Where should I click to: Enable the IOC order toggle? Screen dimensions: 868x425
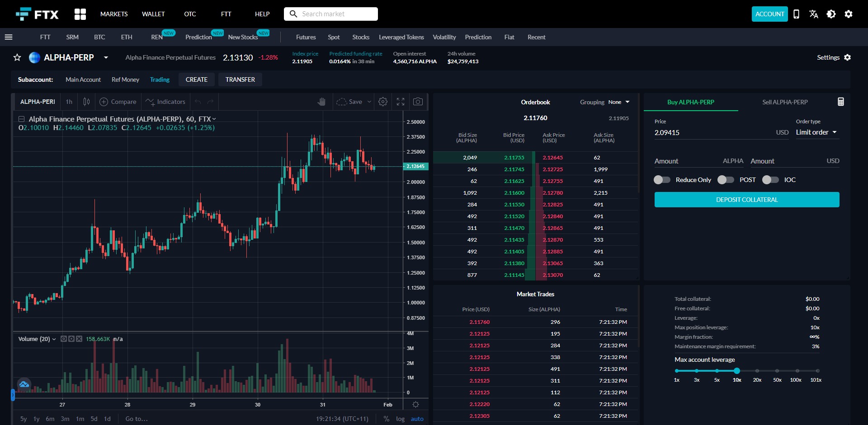click(x=770, y=180)
